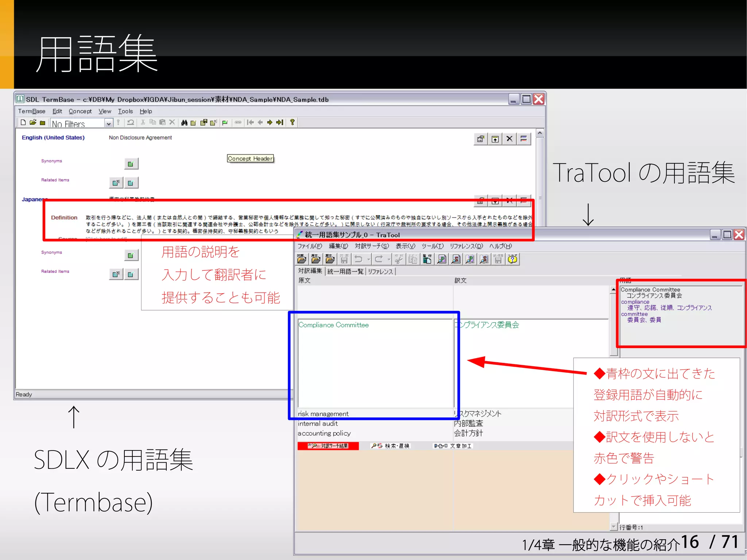Click the Open termbase folder icon in TermBase
The image size is (747, 560).
[x=33, y=123]
